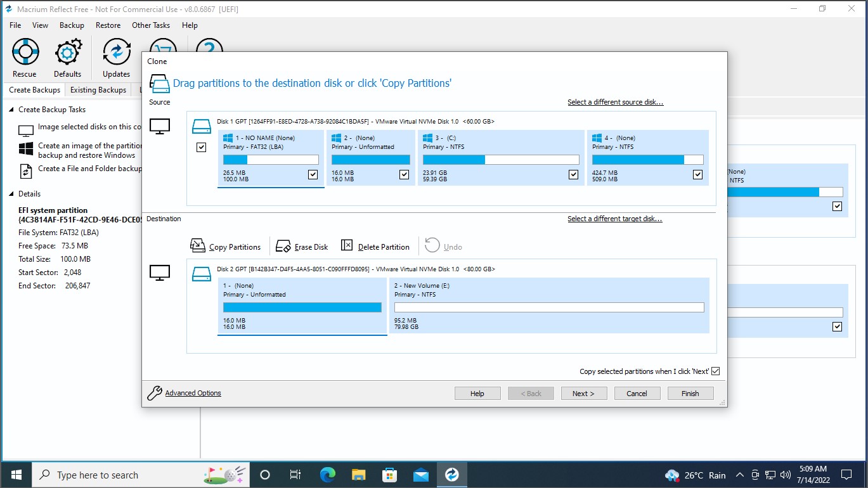The height and width of the screenshot is (488, 868).
Task: Open weather widget showing 26°C Rain
Action: coord(695,475)
